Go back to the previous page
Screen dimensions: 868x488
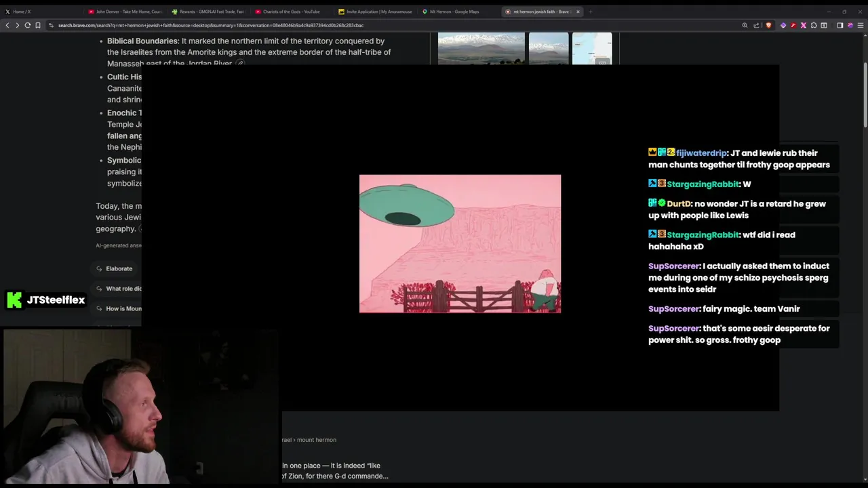(7, 25)
